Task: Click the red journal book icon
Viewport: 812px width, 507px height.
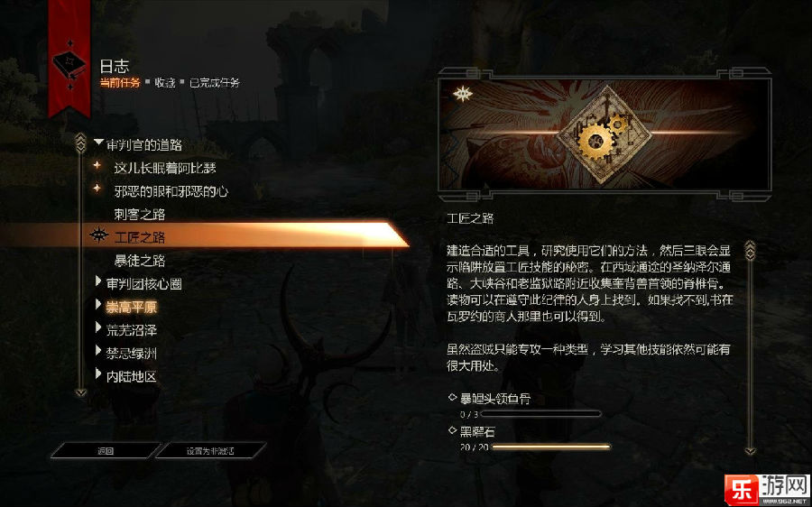Action: [69, 66]
